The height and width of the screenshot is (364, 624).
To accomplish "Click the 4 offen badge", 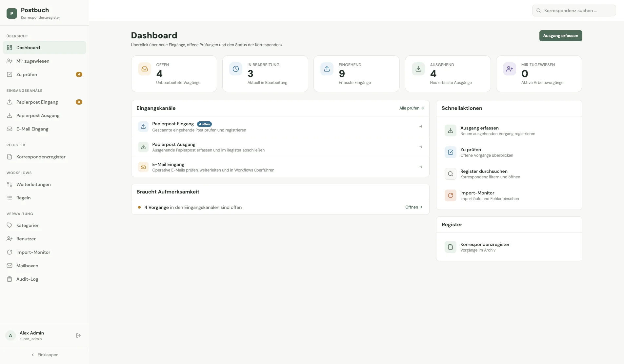I will click(x=204, y=124).
